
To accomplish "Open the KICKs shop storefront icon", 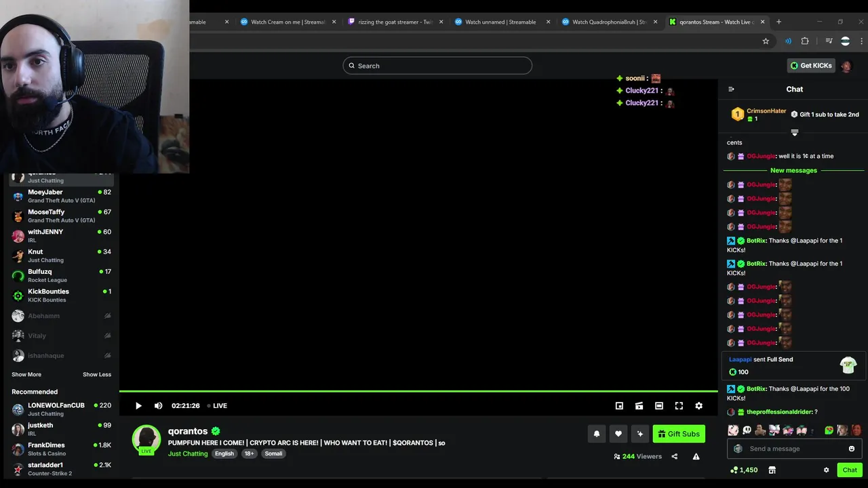I will click(772, 470).
